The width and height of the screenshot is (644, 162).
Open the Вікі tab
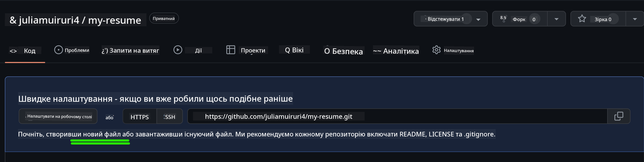[294, 50]
